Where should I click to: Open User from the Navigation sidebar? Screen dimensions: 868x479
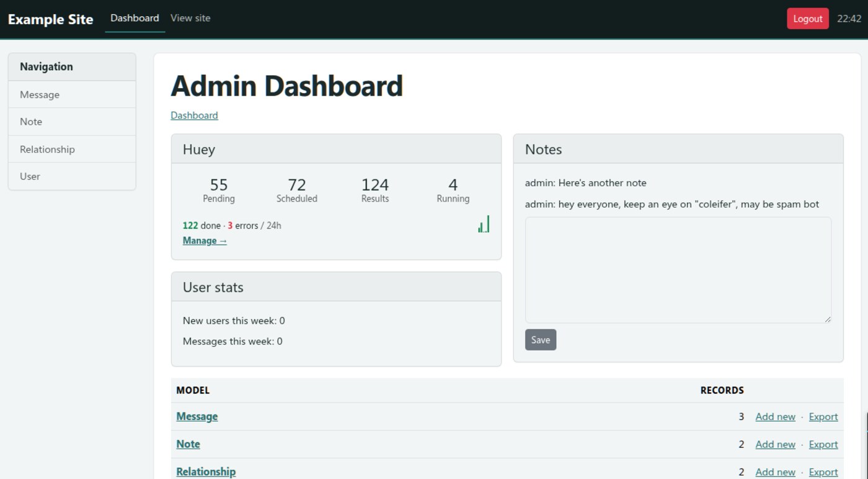click(72, 176)
